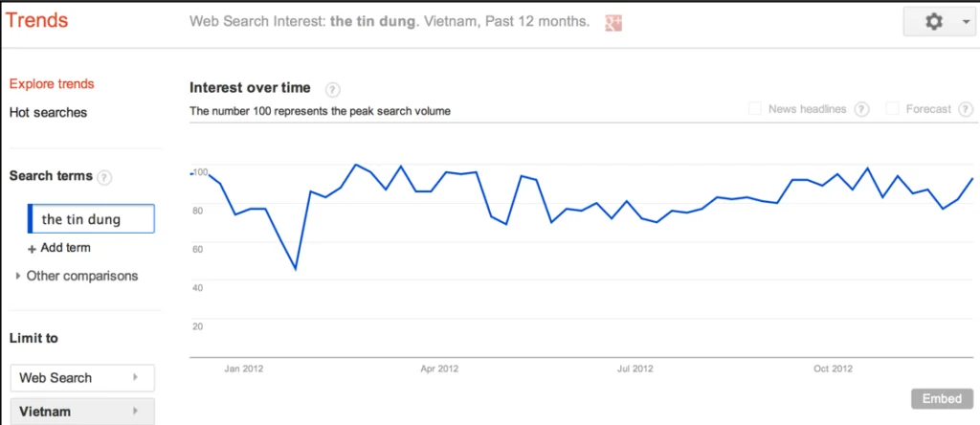Toggle the Forecast checkbox
The image size is (980, 425).
[893, 109]
